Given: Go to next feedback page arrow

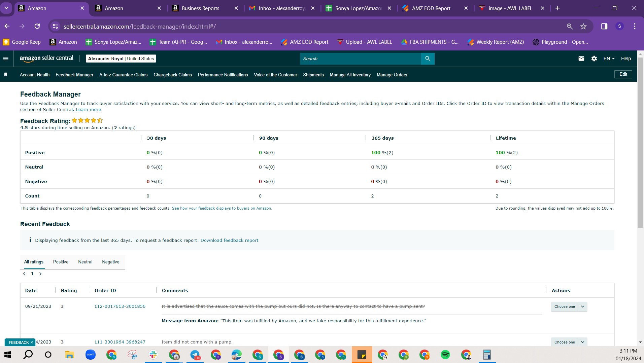Looking at the screenshot, I should (x=40, y=274).
